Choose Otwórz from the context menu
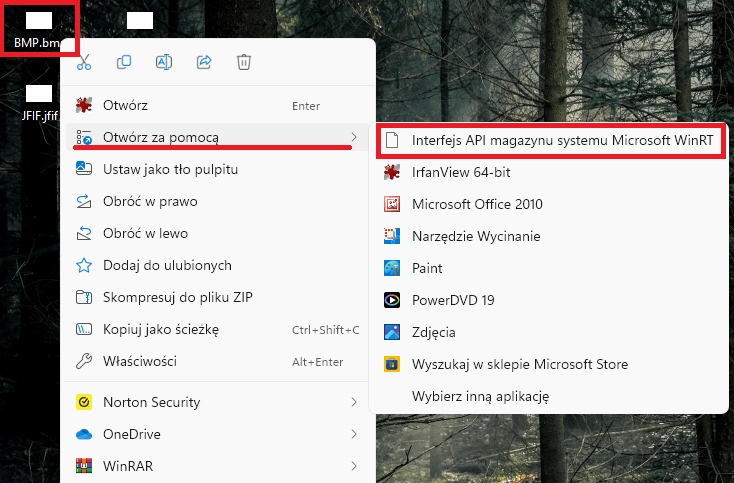This screenshot has width=734, height=483. pyautogui.click(x=218, y=105)
